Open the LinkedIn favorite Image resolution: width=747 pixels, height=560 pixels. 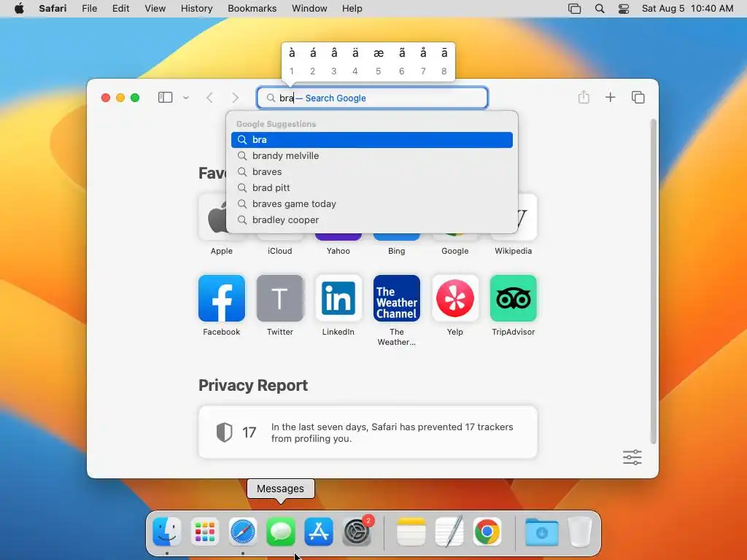(338, 298)
